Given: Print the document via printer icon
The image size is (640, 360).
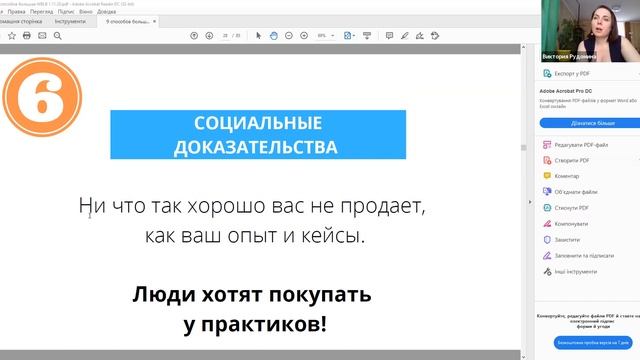Looking at the screenshot, I should tap(27, 36).
